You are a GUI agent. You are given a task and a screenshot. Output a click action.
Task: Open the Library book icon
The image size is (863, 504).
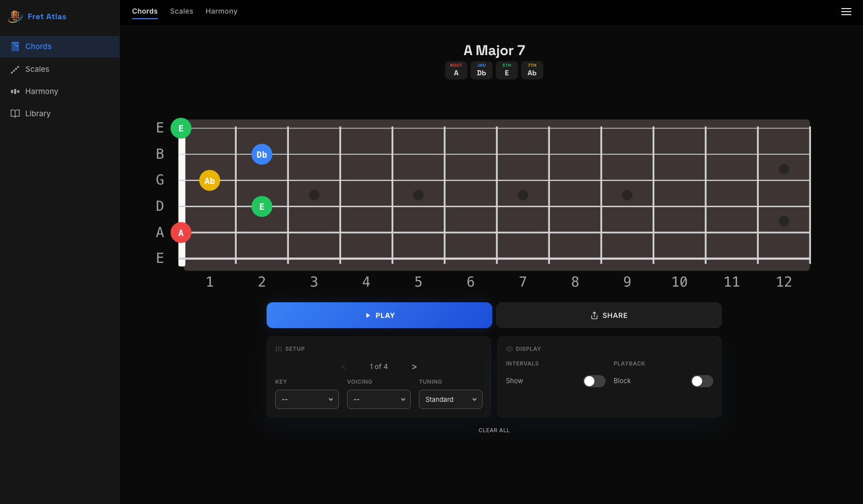tap(15, 113)
